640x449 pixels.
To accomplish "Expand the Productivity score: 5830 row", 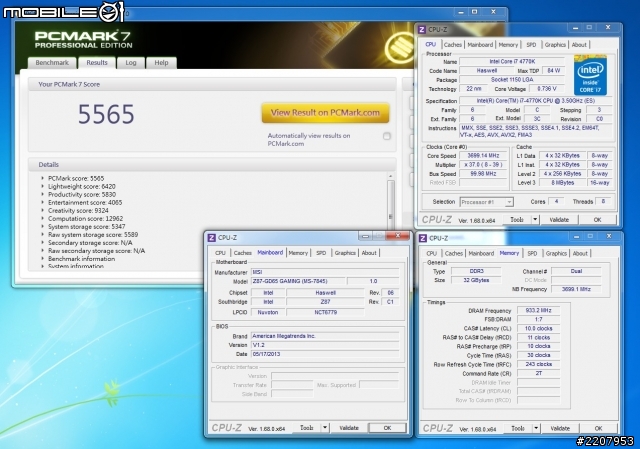I will [x=42, y=195].
